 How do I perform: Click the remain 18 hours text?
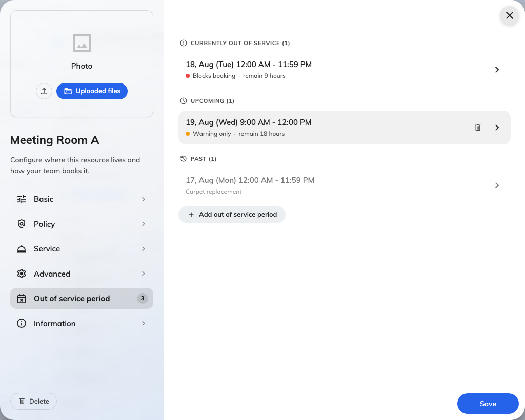coord(261,134)
